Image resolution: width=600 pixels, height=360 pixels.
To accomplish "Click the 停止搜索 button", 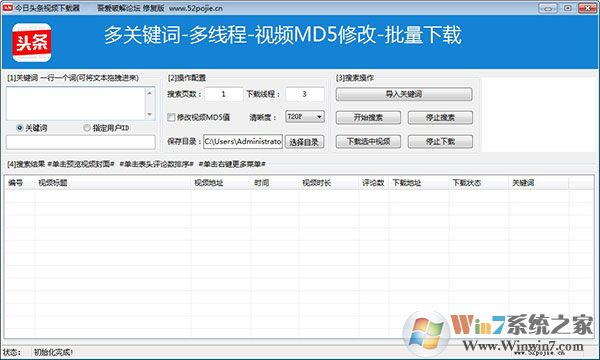I will (440, 117).
